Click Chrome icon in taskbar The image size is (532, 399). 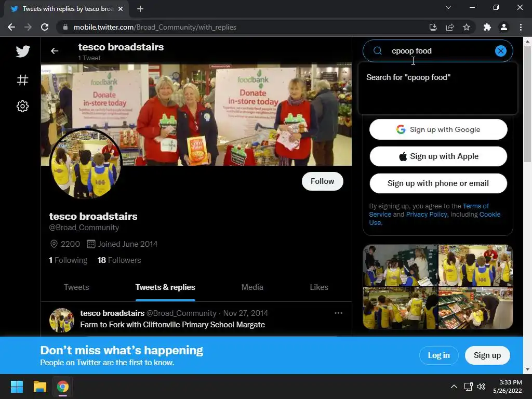tap(63, 387)
